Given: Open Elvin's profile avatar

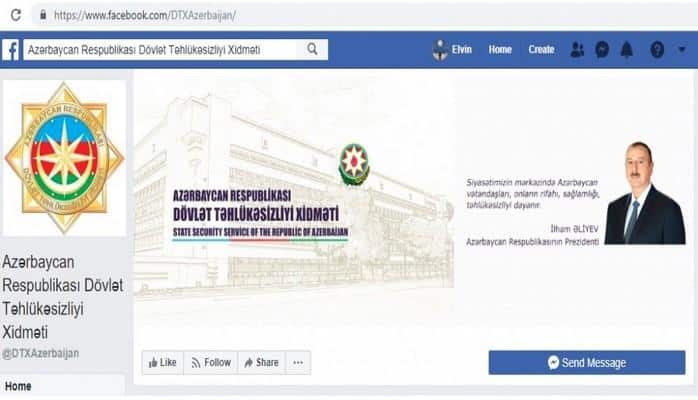Looking at the screenshot, I should click(440, 50).
